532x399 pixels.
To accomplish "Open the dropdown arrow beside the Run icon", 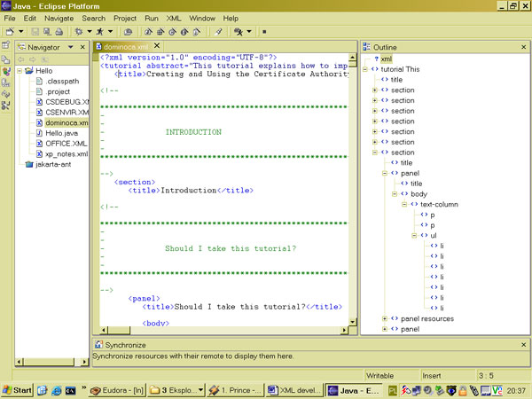I will point(108,31).
